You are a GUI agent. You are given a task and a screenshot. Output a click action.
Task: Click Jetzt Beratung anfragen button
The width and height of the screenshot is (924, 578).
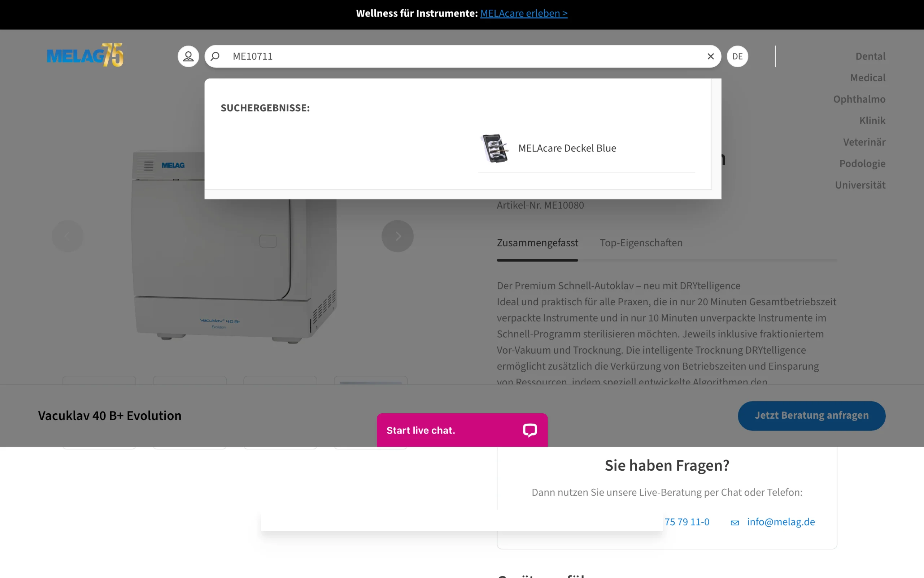coord(811,415)
